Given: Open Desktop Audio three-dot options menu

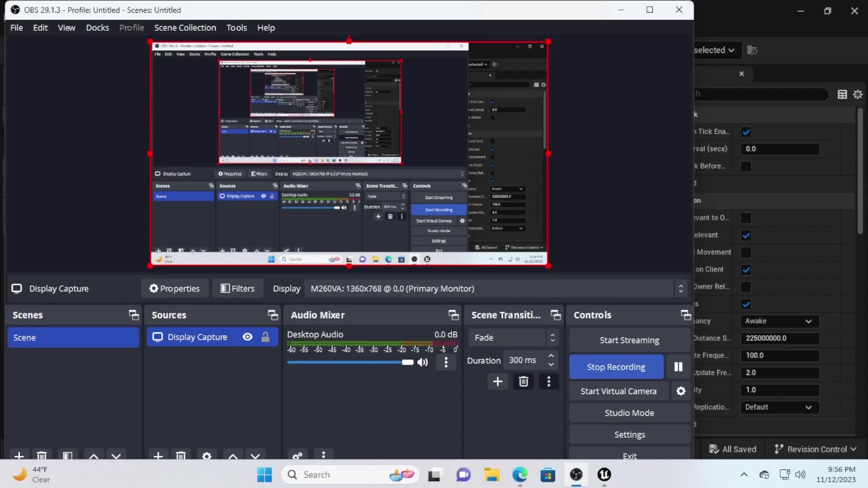Looking at the screenshot, I should tap(446, 362).
